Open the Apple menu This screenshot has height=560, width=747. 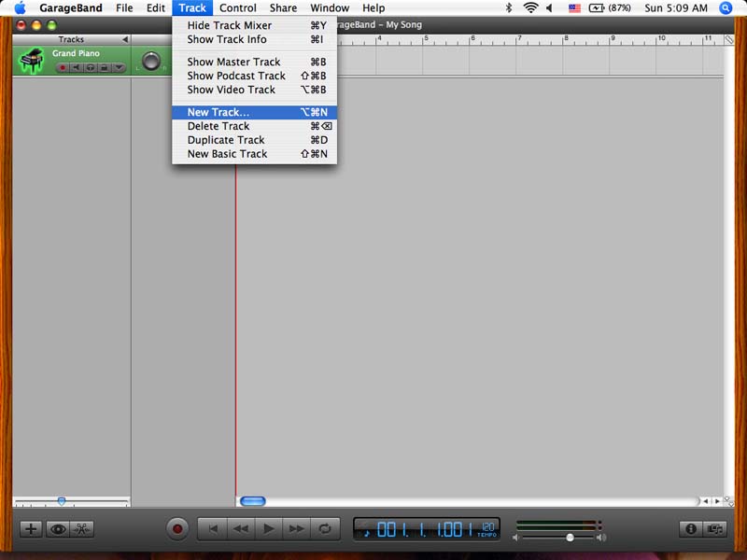point(20,8)
